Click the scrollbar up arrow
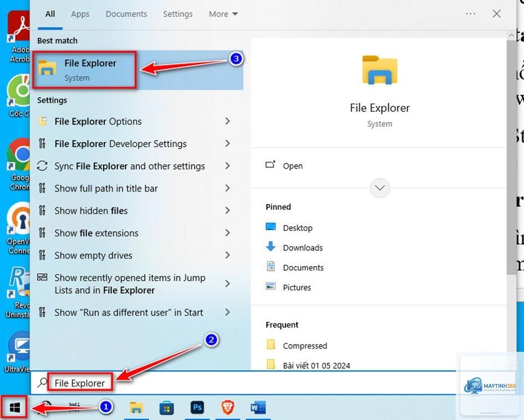Viewport: 524px width, 420px height. [x=511, y=35]
